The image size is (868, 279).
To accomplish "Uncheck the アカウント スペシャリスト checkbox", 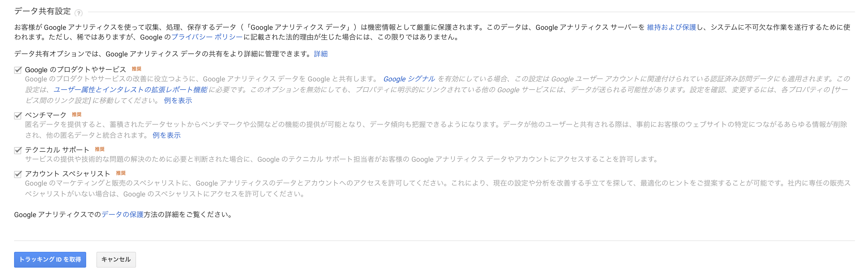I will point(18,174).
